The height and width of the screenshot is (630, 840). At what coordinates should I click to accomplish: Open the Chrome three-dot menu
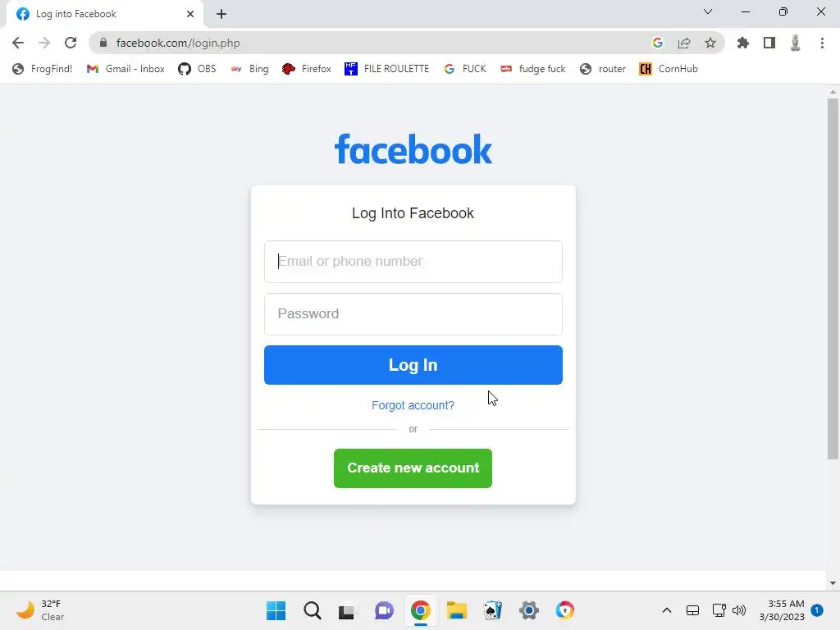point(822,43)
